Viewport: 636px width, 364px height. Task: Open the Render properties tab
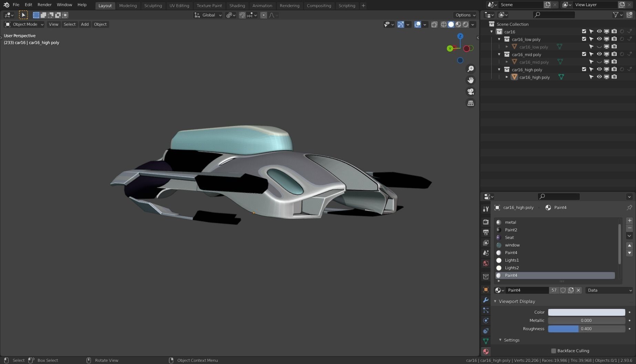(486, 222)
